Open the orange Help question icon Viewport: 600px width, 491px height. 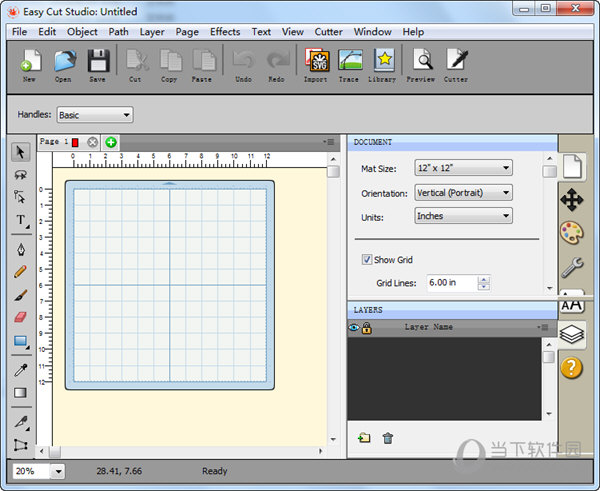coord(572,368)
